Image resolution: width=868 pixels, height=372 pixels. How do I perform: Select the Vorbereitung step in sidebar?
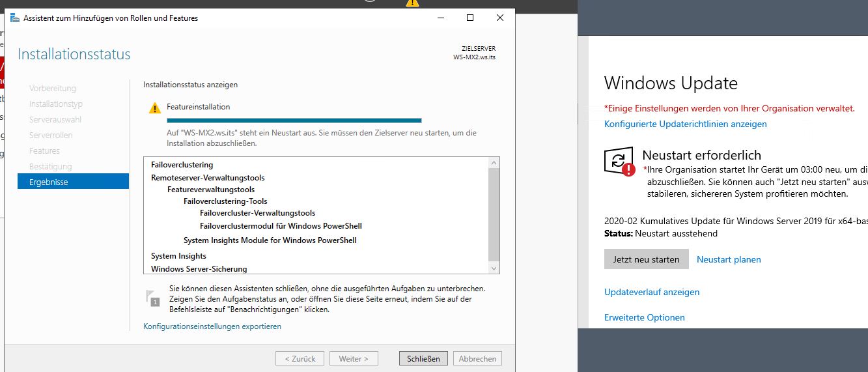(x=53, y=88)
